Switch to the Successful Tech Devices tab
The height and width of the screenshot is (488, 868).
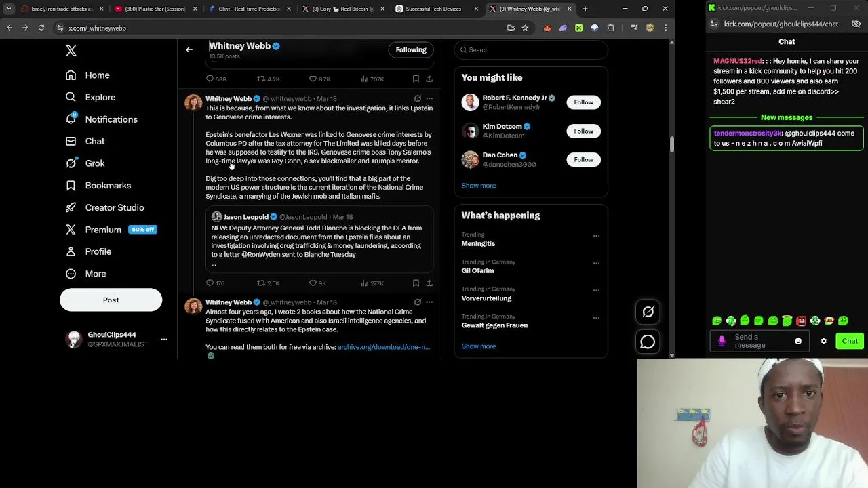[433, 9]
